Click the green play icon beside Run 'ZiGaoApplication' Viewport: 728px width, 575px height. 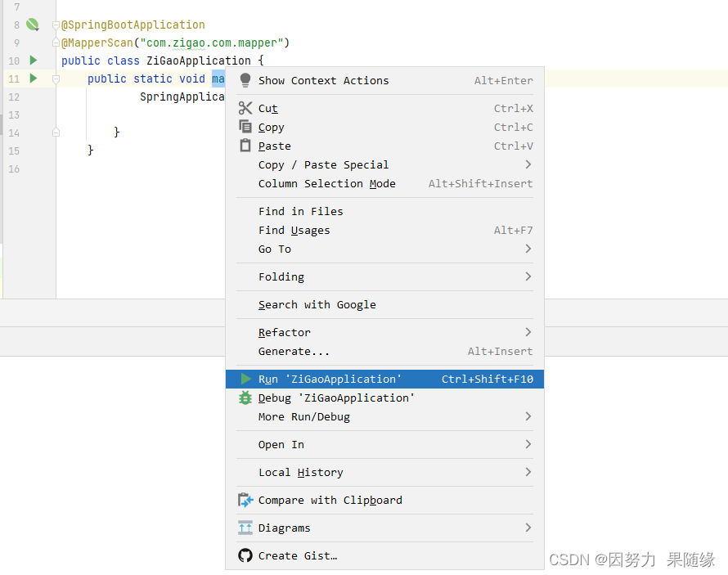tap(246, 380)
